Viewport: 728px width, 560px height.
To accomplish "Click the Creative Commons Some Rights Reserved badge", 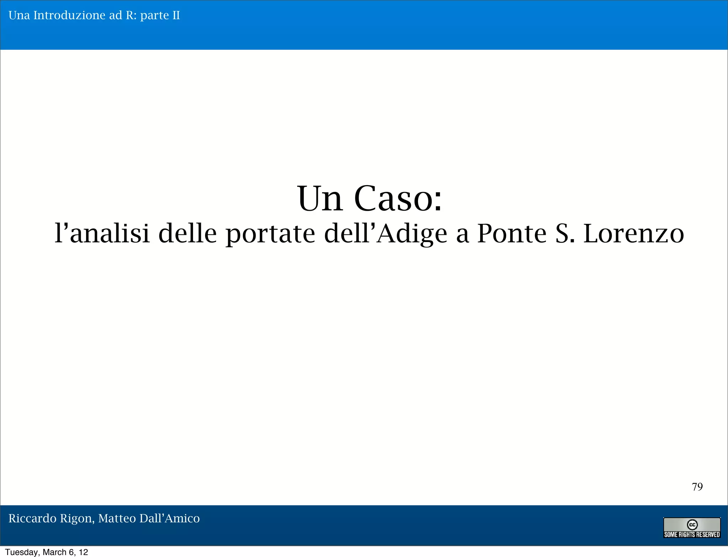I will click(x=692, y=528).
